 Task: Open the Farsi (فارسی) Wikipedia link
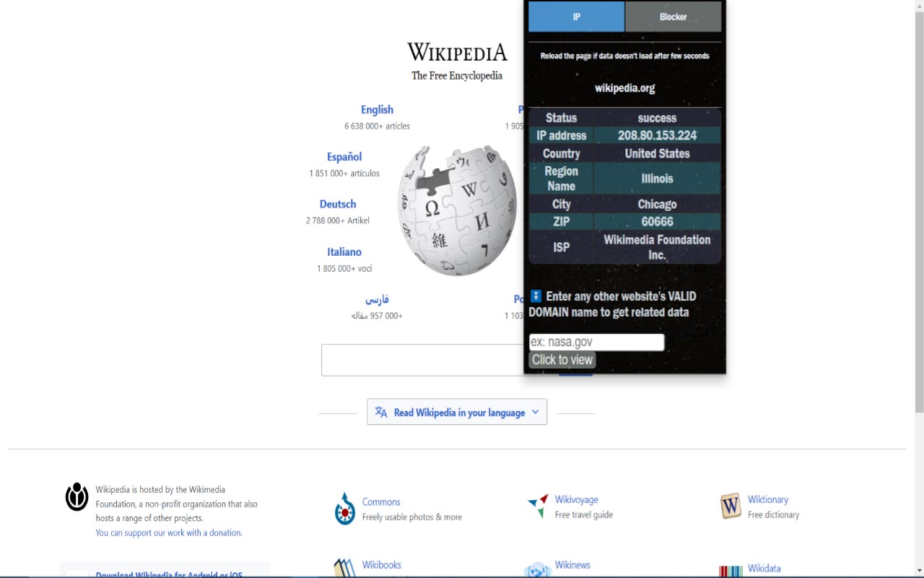[377, 299]
